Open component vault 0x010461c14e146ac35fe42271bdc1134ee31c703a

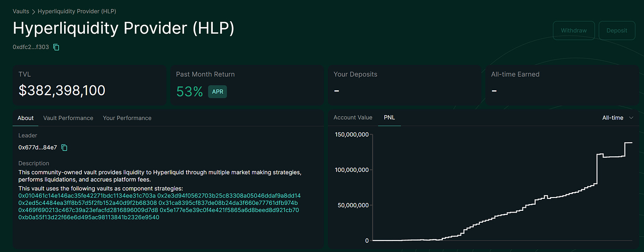point(87,196)
